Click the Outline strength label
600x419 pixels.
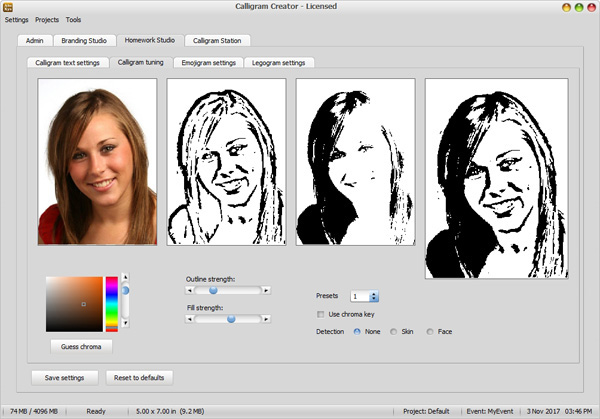(210, 279)
